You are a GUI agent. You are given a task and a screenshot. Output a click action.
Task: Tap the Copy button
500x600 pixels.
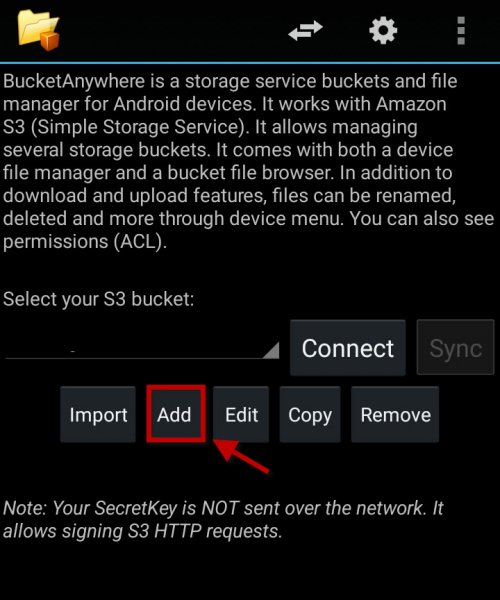(310, 414)
